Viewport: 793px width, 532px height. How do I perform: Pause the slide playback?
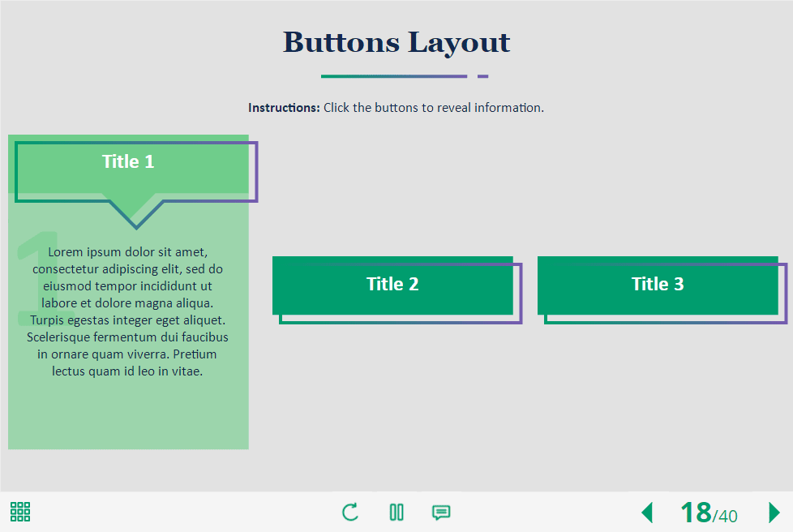[396, 512]
